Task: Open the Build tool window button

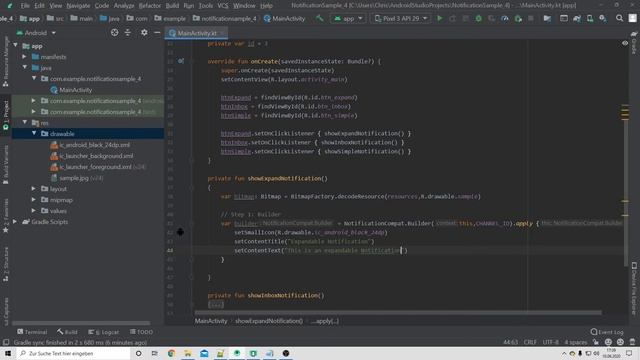Action: click(67, 332)
